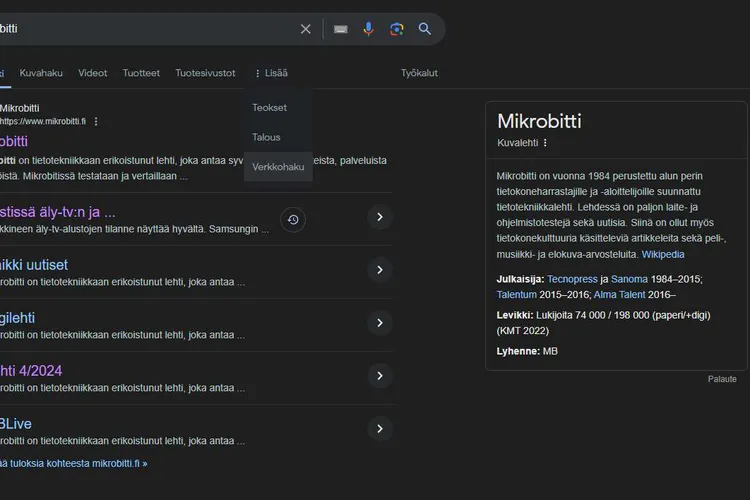Click the history clock icon on result
The width and height of the screenshot is (750, 500).
click(293, 220)
